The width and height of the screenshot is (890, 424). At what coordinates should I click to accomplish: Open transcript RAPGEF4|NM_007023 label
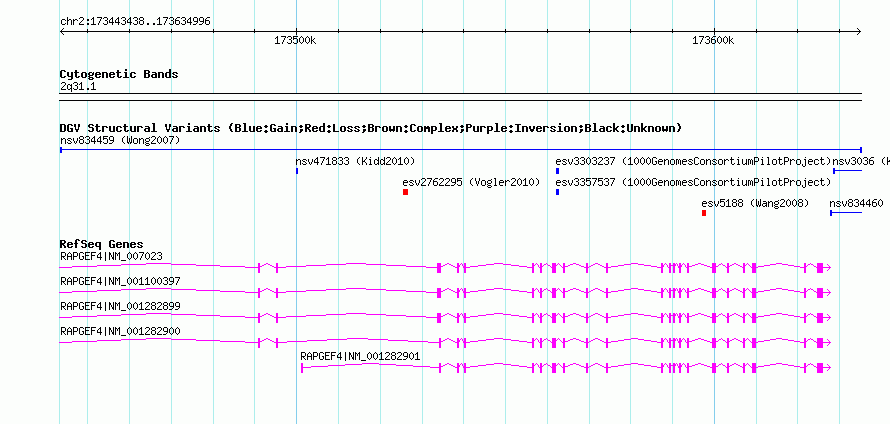click(111, 257)
